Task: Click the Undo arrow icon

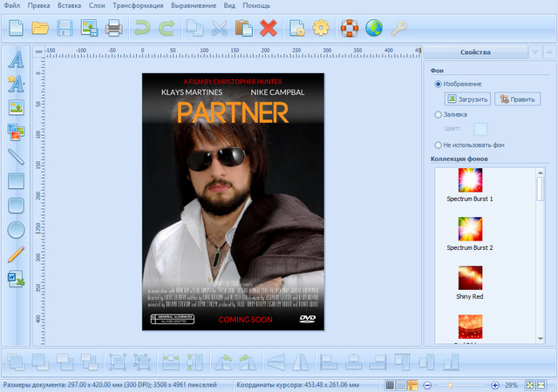Action: 143,28
